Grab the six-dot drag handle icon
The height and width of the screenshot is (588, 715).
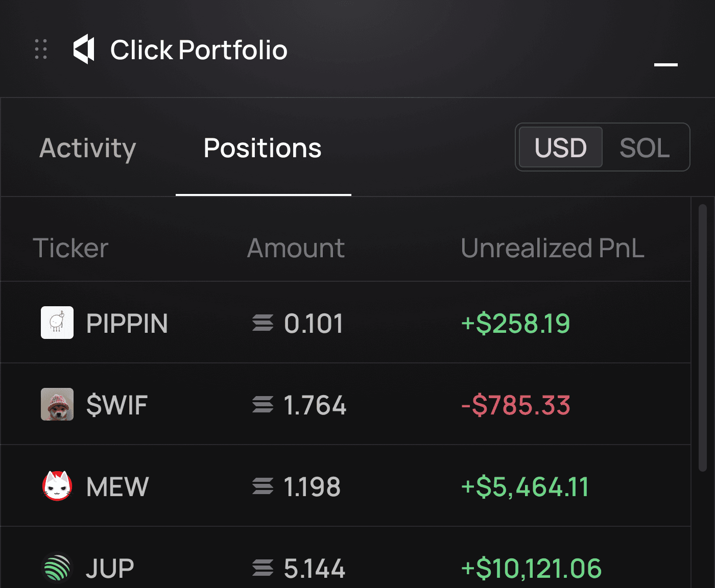tap(41, 50)
